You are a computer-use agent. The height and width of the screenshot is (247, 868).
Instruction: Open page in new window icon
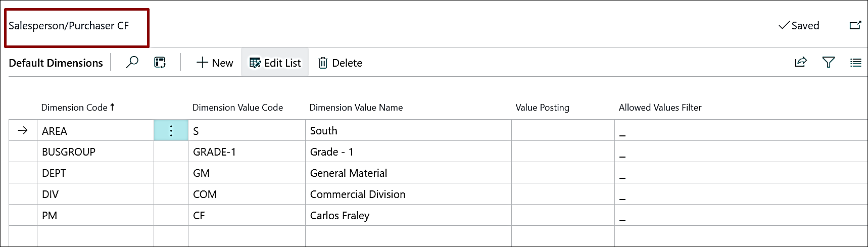855,25
